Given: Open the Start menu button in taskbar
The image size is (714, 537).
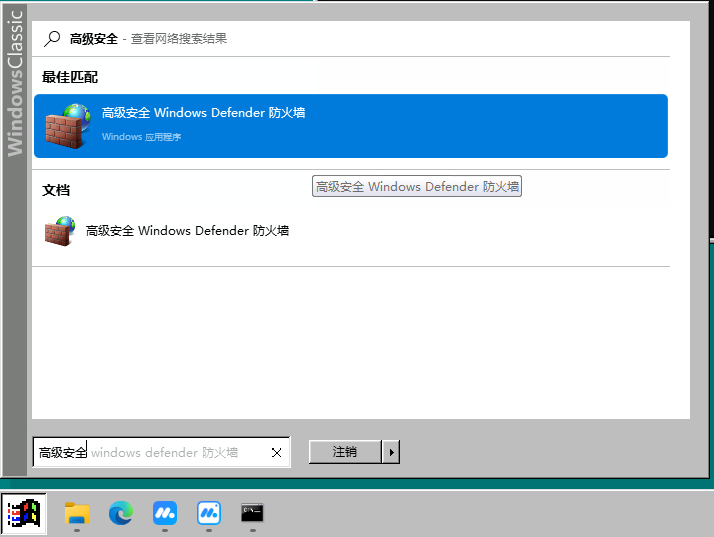Looking at the screenshot, I should 24,513.
